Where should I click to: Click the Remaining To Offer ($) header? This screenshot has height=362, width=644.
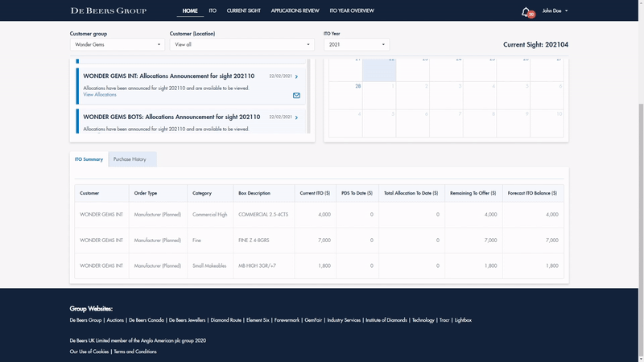coord(473,193)
